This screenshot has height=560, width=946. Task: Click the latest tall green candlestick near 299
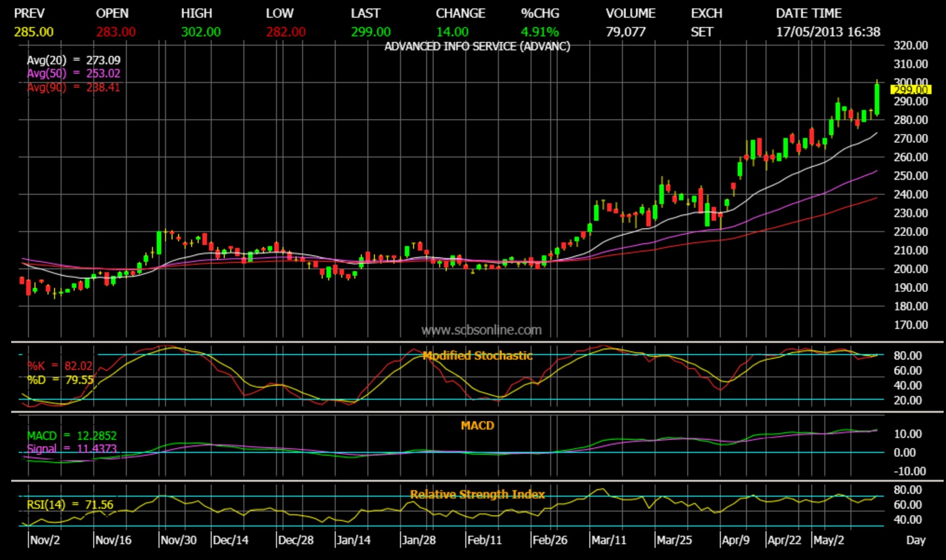(877, 99)
